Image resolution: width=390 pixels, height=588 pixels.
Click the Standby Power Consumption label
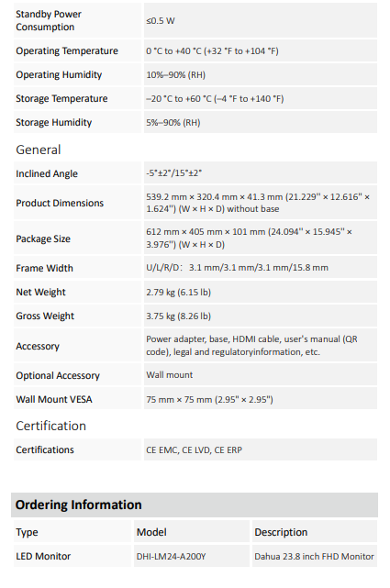coord(49,20)
